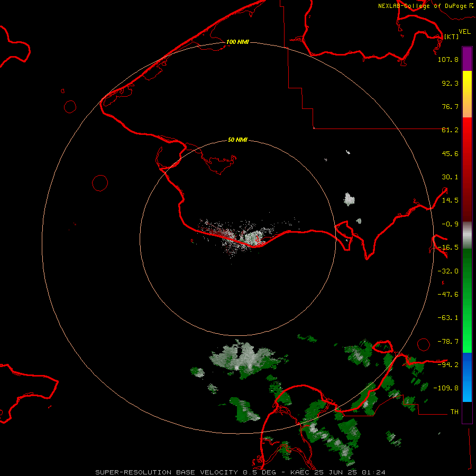Viewport: 476px width, 476px height.
Task: Click the -16.5 legend value
Action: 448,248
